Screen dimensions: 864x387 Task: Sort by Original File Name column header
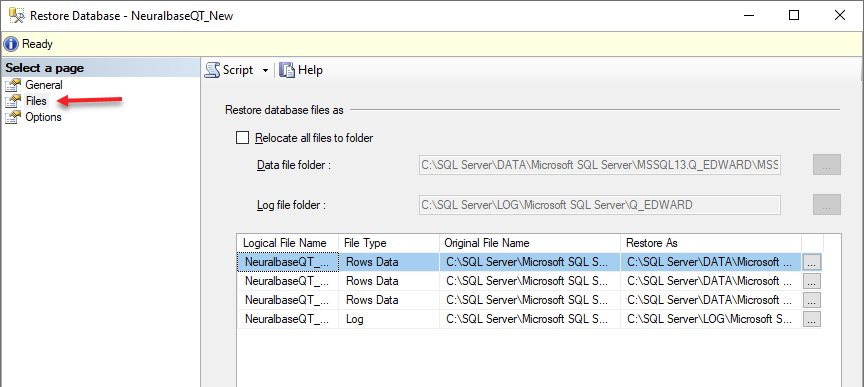point(530,243)
